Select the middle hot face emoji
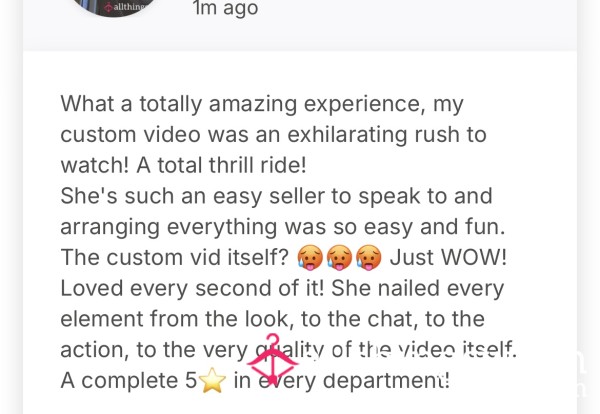This screenshot has height=414, width=600. pyautogui.click(x=339, y=258)
